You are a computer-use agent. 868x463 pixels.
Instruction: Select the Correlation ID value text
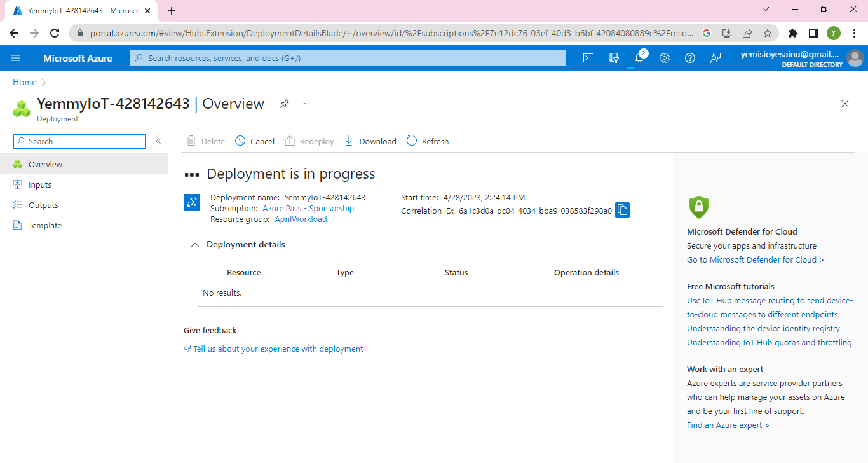point(535,211)
